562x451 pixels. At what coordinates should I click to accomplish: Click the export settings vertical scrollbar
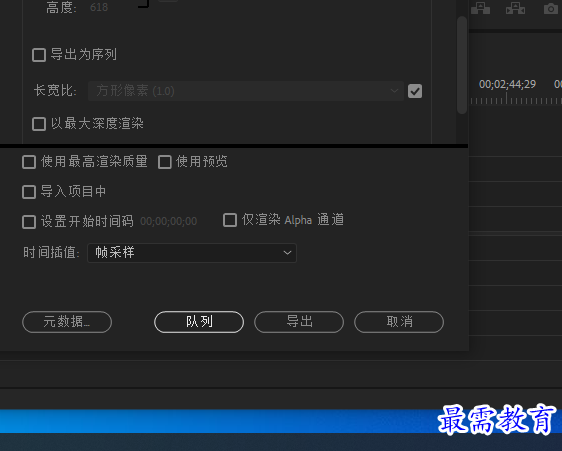[462, 65]
